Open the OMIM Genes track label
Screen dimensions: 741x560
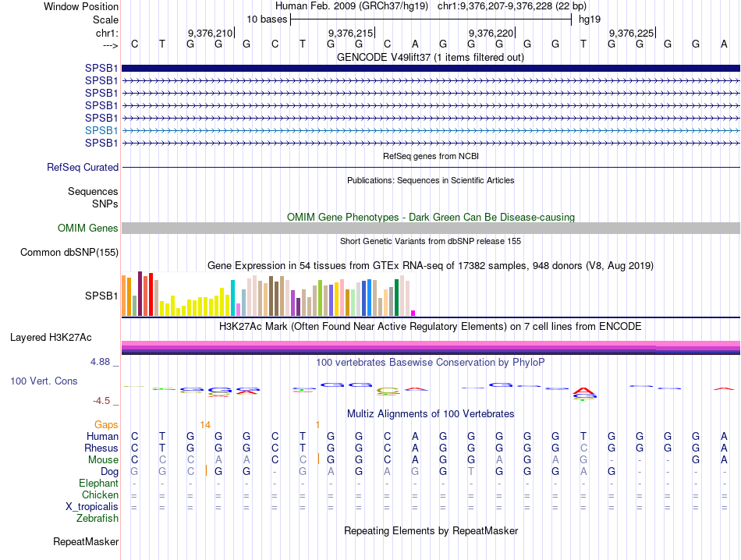tap(88, 228)
